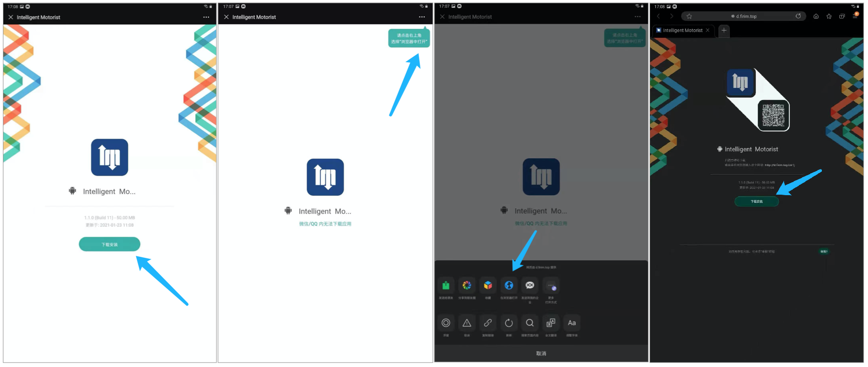
Task: Click the d.firim.top address bar
Action: coord(746,16)
